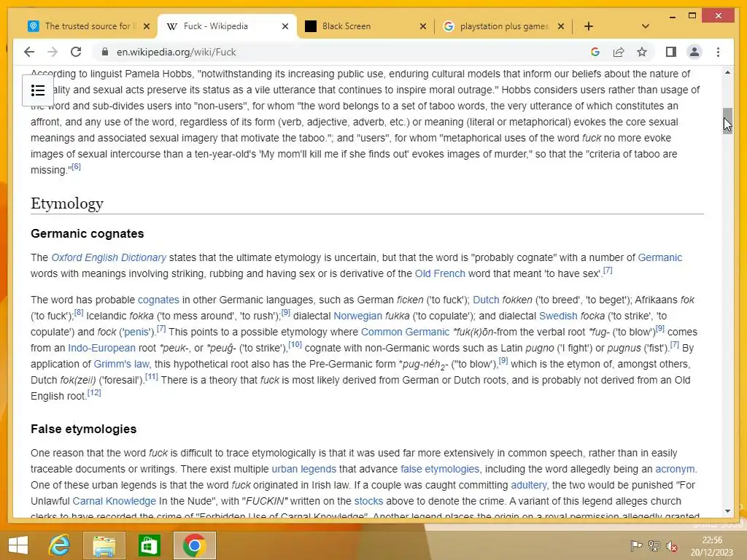Open the Windows Start button
This screenshot has width=747, height=560.
[x=18, y=545]
